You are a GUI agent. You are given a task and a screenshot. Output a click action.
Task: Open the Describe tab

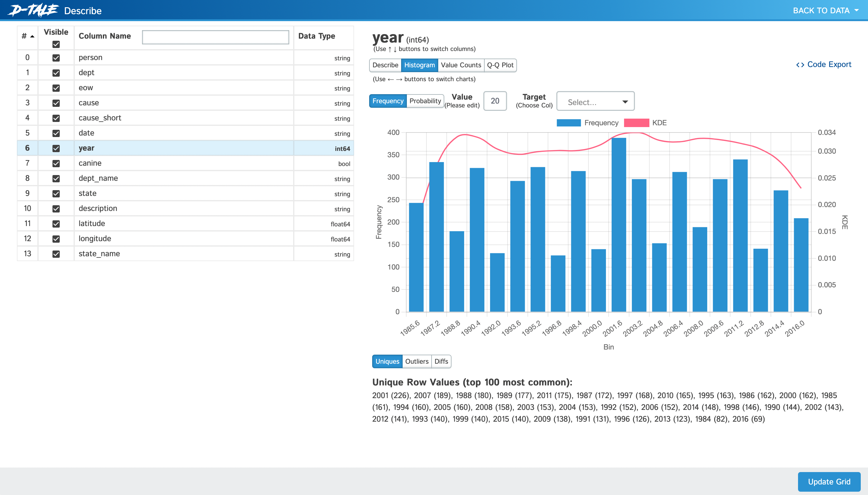coord(385,65)
